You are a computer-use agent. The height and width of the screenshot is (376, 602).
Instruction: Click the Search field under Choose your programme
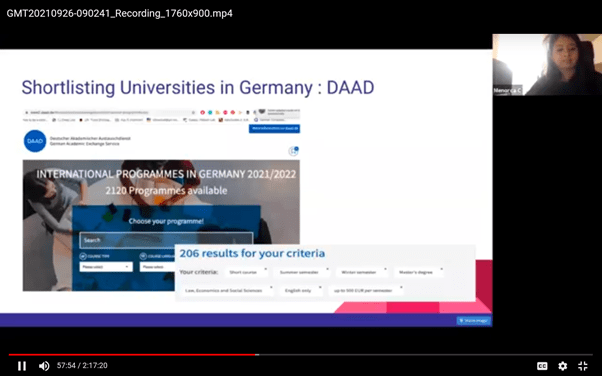coord(166,240)
